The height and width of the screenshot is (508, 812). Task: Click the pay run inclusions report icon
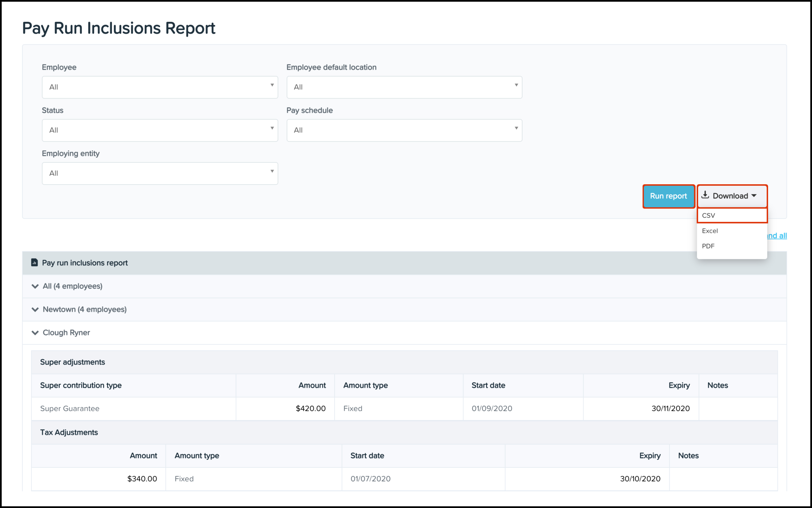pyautogui.click(x=34, y=263)
